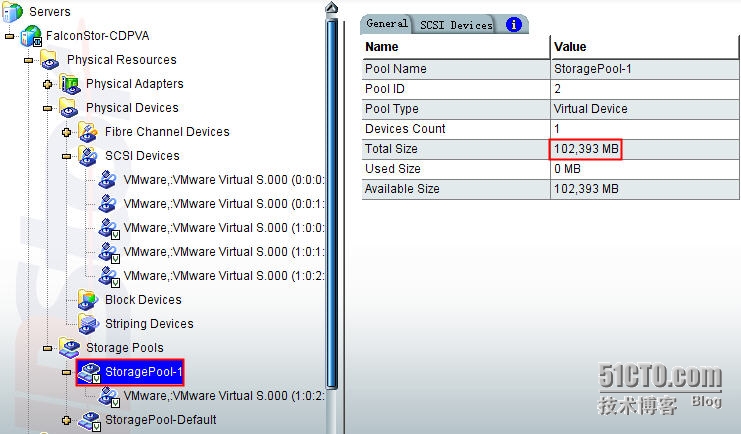The image size is (741, 434).
Task: Collapse the Physical Devices node
Action: 47,108
